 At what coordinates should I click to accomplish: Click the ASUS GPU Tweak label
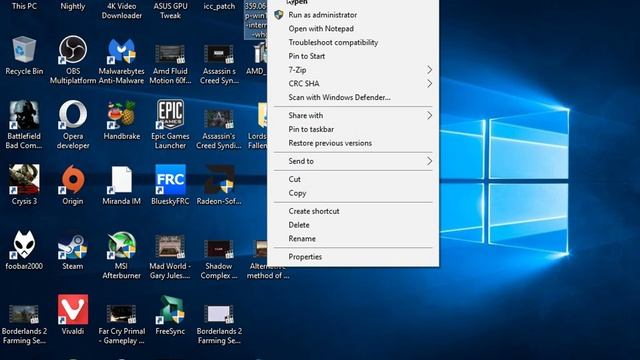point(170,11)
